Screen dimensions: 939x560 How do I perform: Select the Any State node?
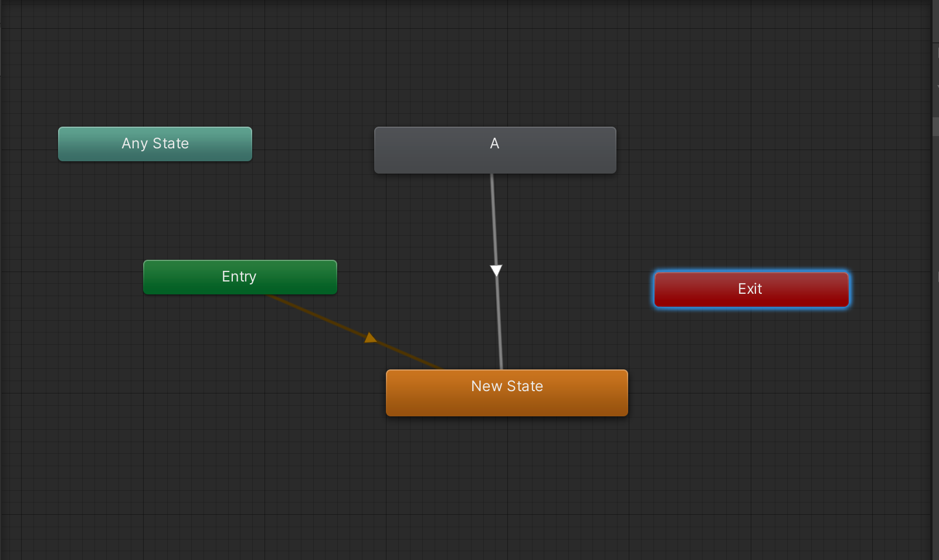[x=155, y=144]
